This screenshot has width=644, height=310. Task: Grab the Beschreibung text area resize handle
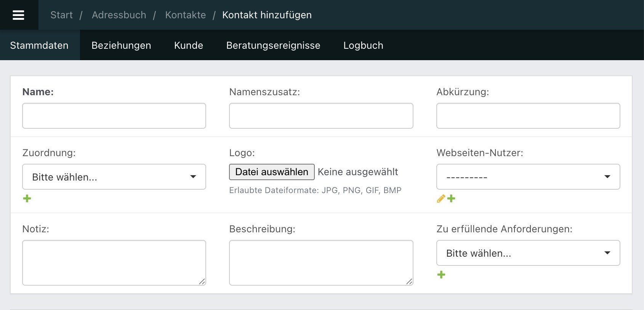tap(409, 281)
